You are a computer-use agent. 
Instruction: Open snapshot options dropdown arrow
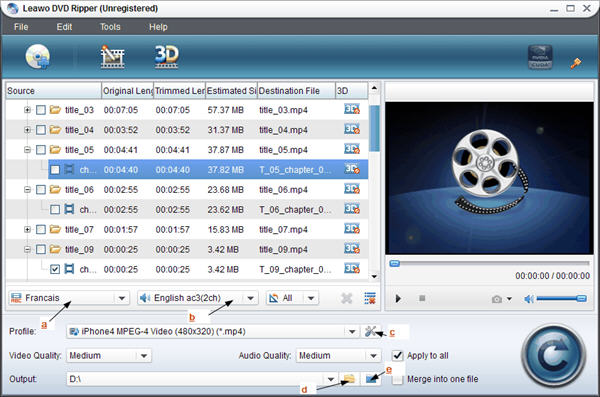coord(509,299)
